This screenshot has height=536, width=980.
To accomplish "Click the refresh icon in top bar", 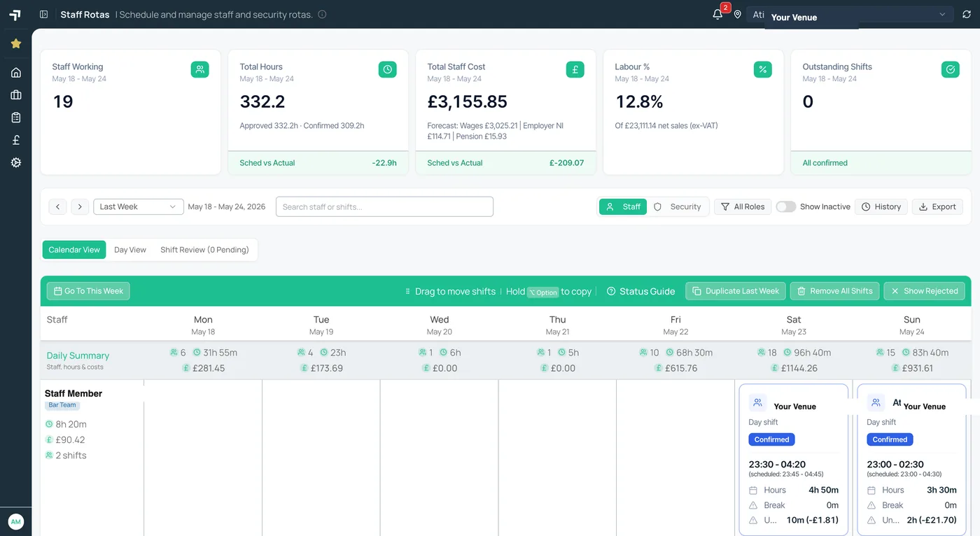I will [967, 14].
